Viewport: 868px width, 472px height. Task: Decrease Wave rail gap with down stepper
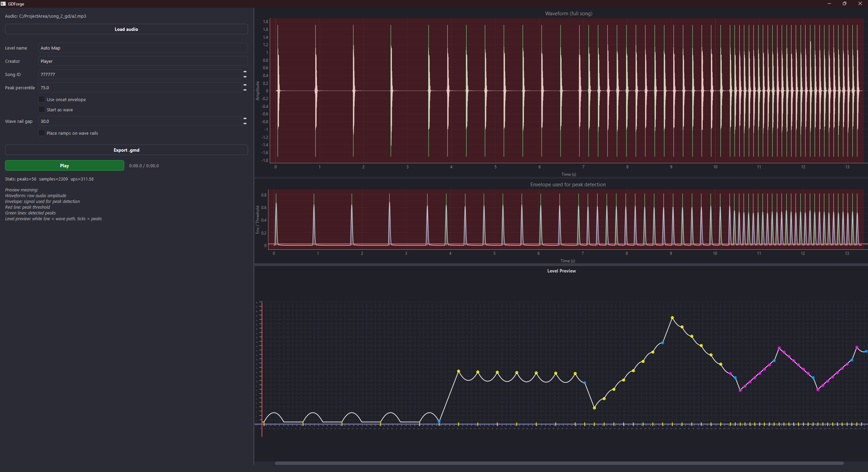(x=245, y=124)
